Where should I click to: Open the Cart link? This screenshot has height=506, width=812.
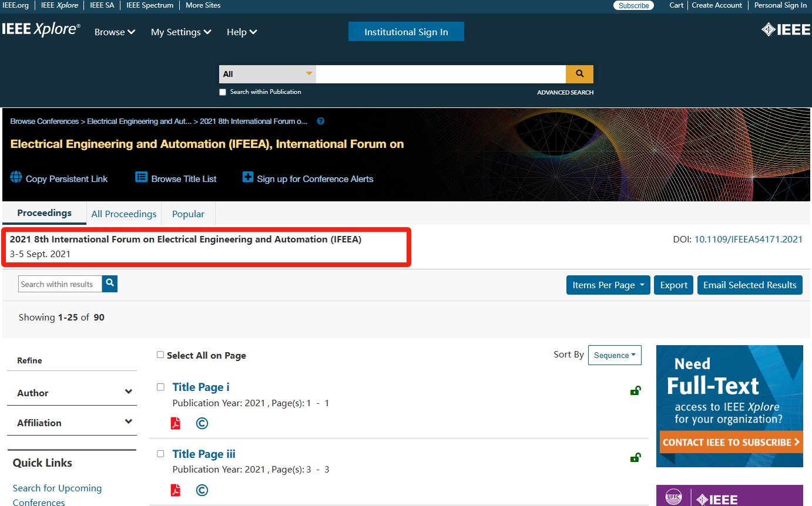coord(676,5)
